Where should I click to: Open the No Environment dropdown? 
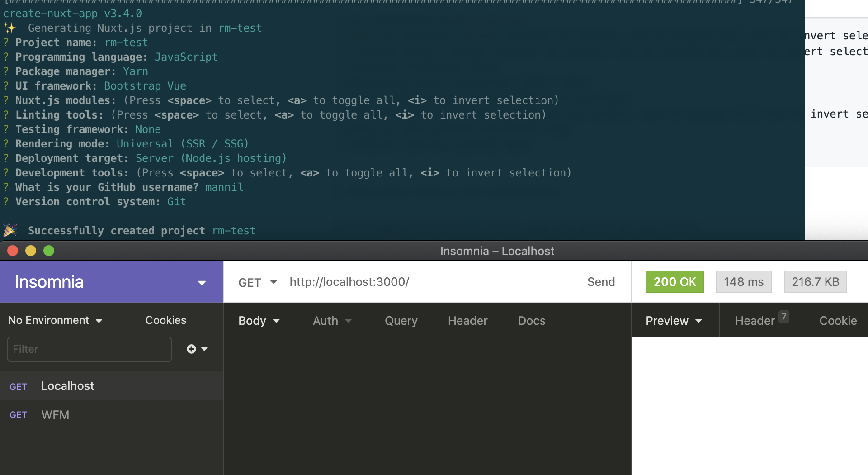click(55, 320)
